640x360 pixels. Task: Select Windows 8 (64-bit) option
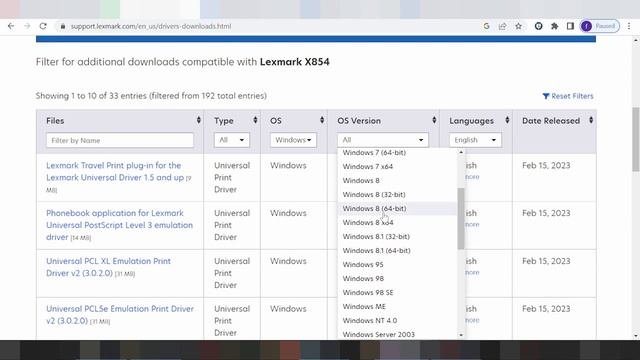(397, 209)
